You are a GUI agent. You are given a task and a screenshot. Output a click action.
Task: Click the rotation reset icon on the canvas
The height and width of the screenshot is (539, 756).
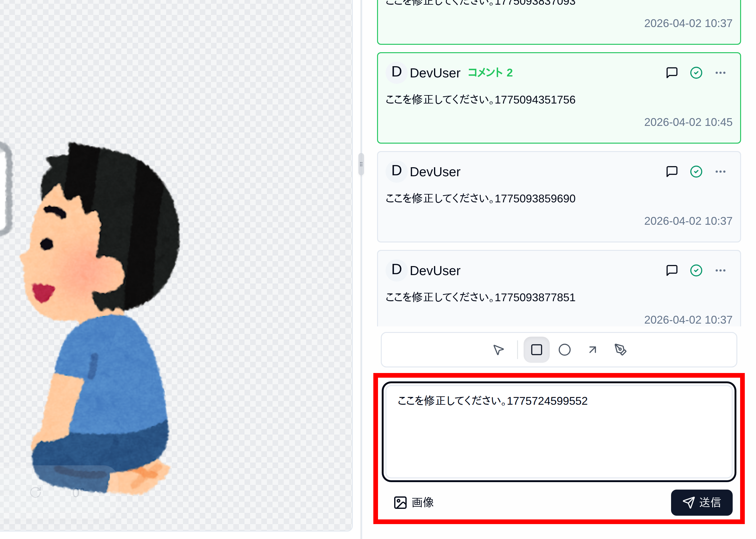36,493
